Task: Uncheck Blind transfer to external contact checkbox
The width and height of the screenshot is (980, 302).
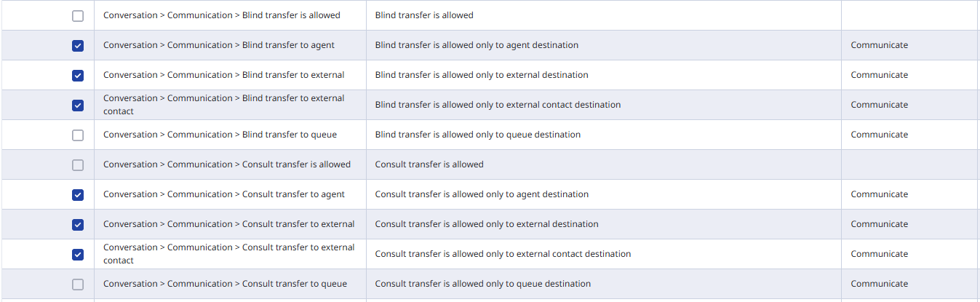Action: pos(78,106)
